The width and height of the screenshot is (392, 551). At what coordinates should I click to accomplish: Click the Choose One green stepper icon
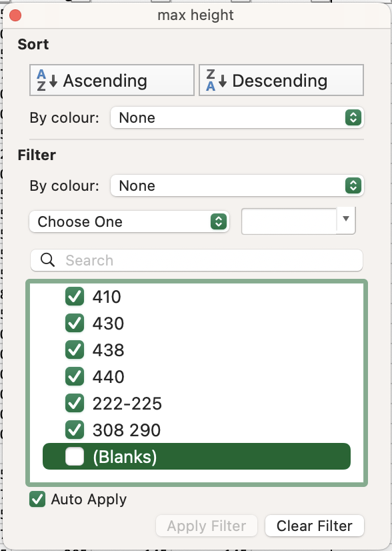click(x=219, y=221)
